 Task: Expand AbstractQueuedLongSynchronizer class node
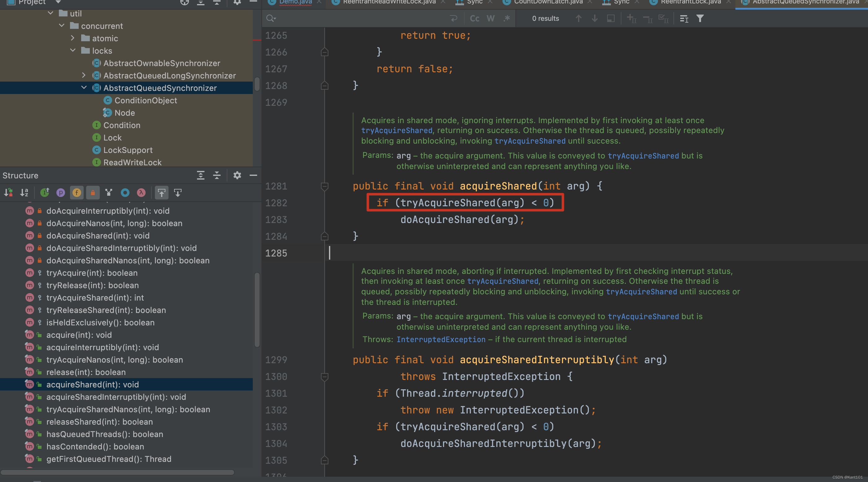coord(84,75)
